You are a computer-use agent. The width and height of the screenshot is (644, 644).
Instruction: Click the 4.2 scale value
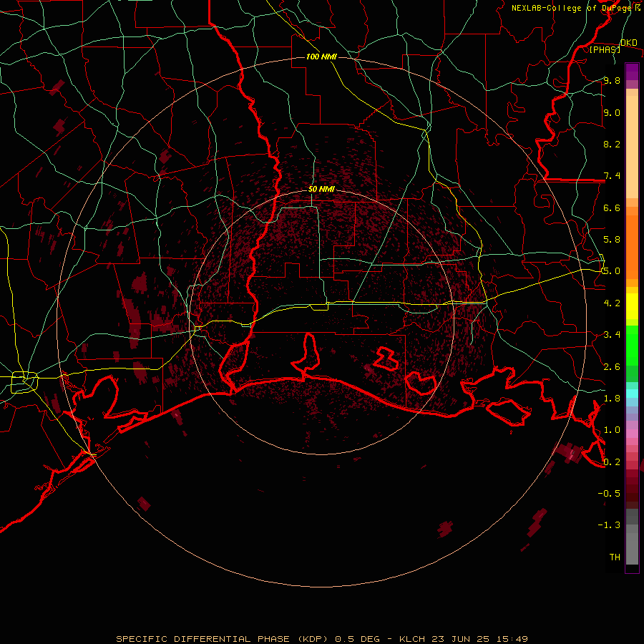[x=612, y=303]
